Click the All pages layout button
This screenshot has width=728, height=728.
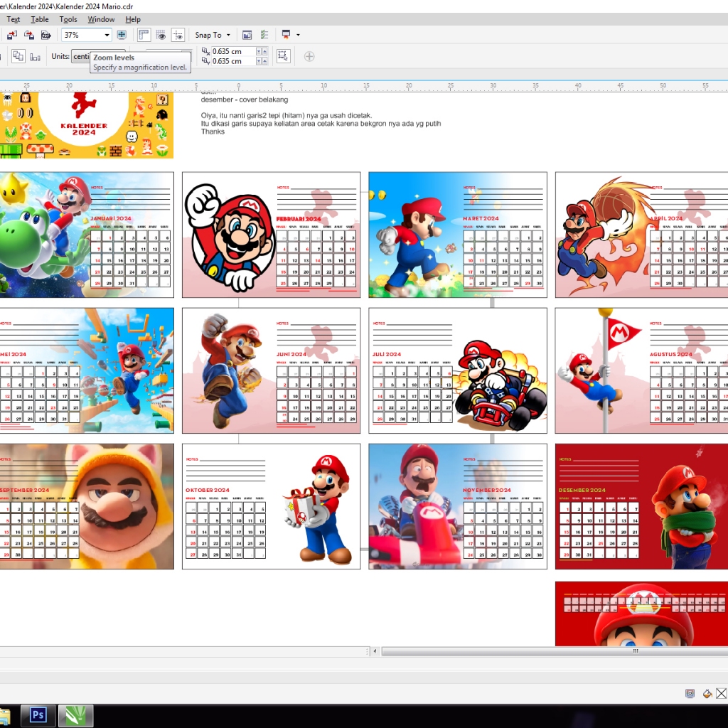tap(18, 56)
